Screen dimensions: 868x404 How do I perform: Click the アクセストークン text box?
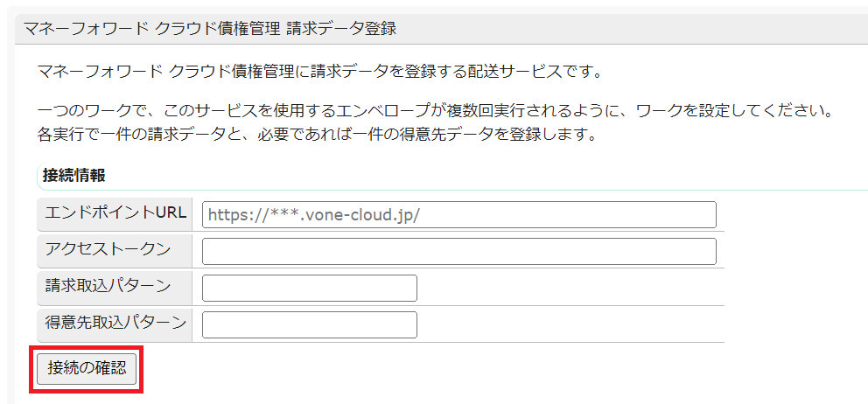(458, 252)
